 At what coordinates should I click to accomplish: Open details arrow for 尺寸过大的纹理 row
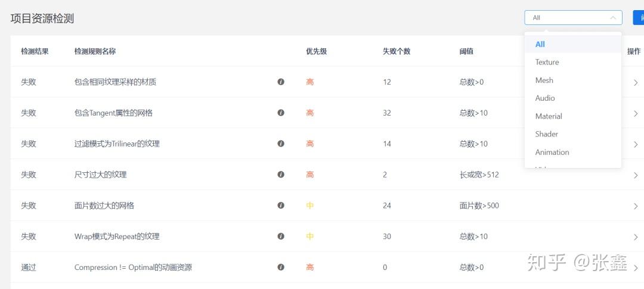point(636,175)
